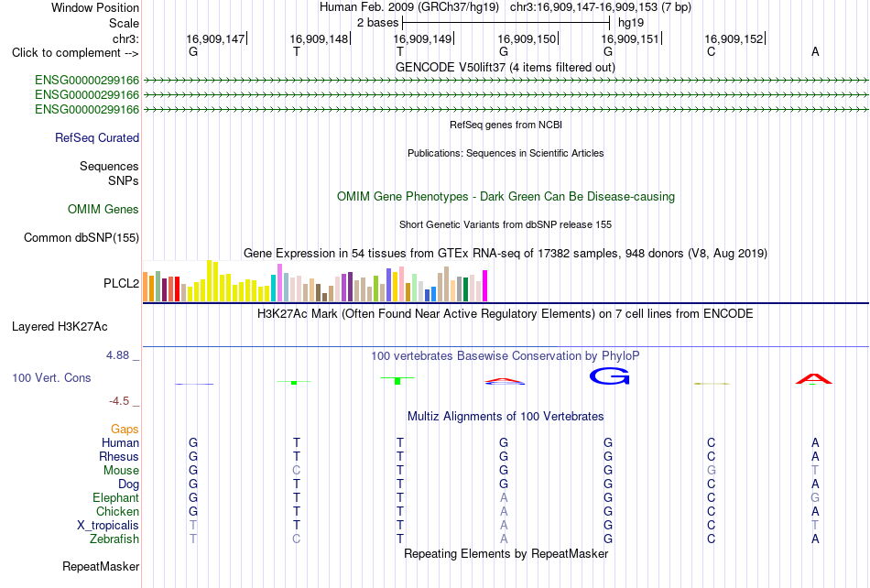
Task: Select the Mouse species row label
Action: click(121, 471)
